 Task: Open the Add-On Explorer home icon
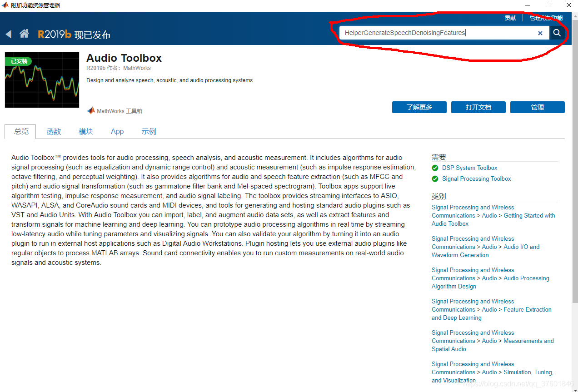coord(24,34)
